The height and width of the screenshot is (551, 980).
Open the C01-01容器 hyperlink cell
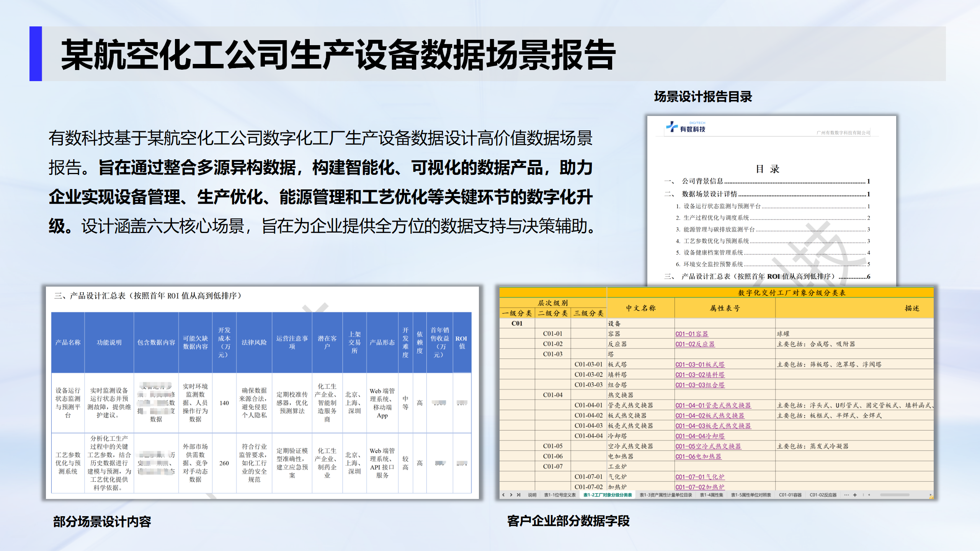click(691, 334)
